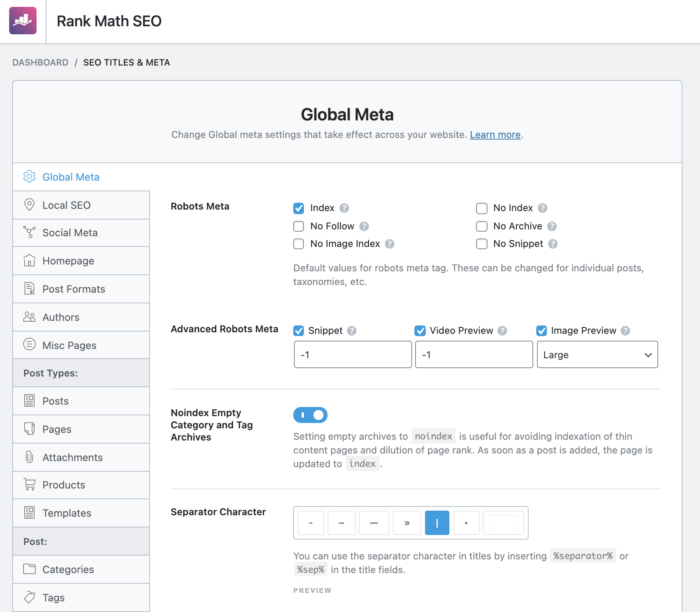Click the Global Meta gear icon
700x612 pixels.
(29, 176)
